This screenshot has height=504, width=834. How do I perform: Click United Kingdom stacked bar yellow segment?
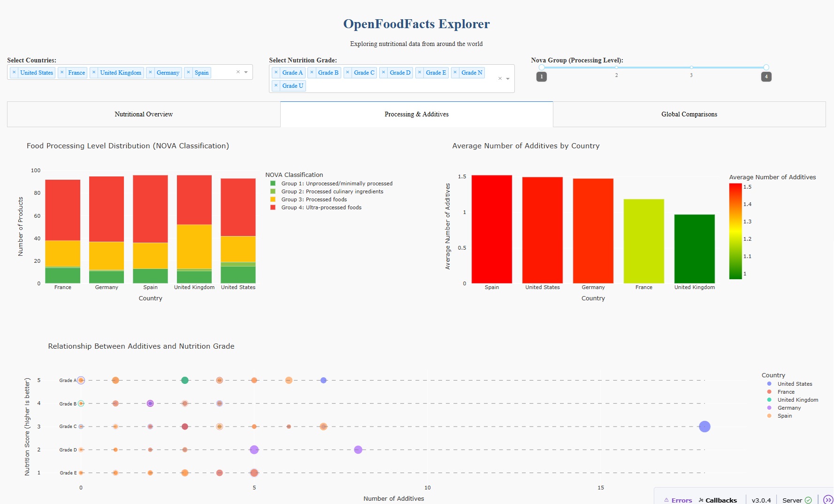tap(194, 246)
